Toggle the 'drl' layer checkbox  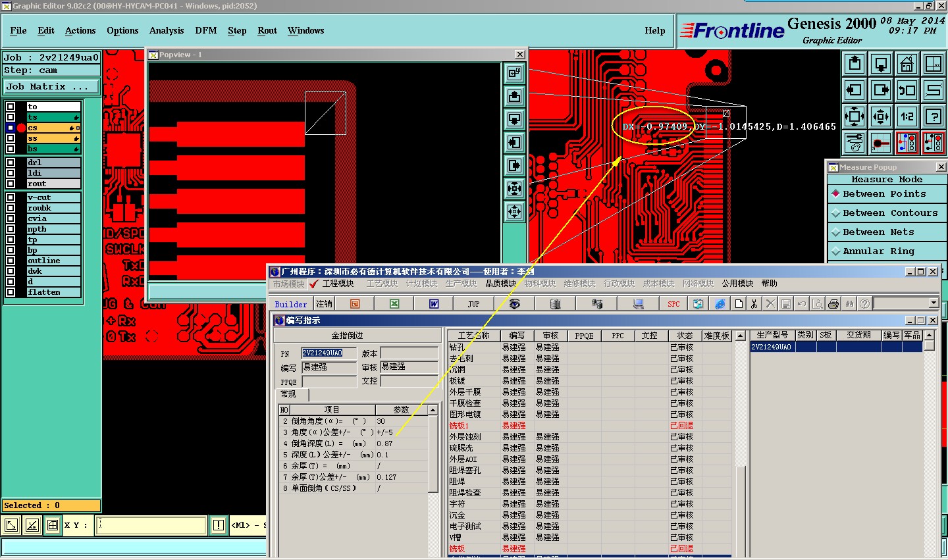click(11, 163)
